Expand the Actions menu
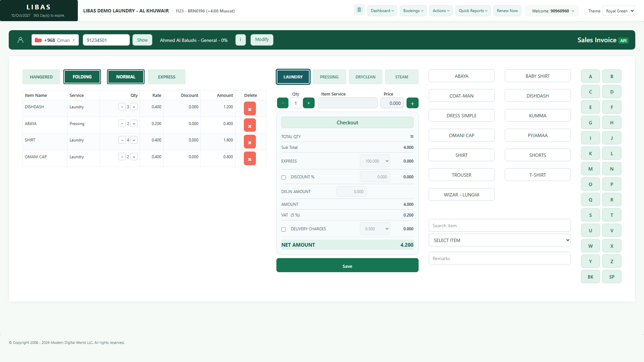The width and height of the screenshot is (644, 362). click(x=441, y=11)
